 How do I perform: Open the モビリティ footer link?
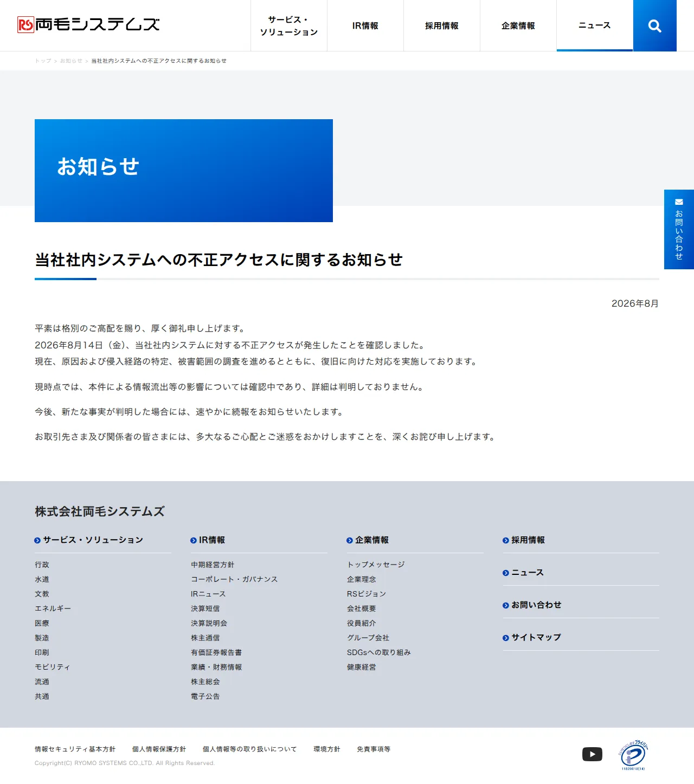[x=53, y=667]
